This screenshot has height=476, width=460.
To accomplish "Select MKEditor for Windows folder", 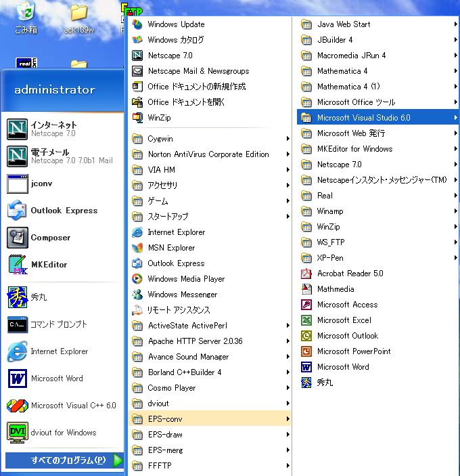I will click(378, 149).
